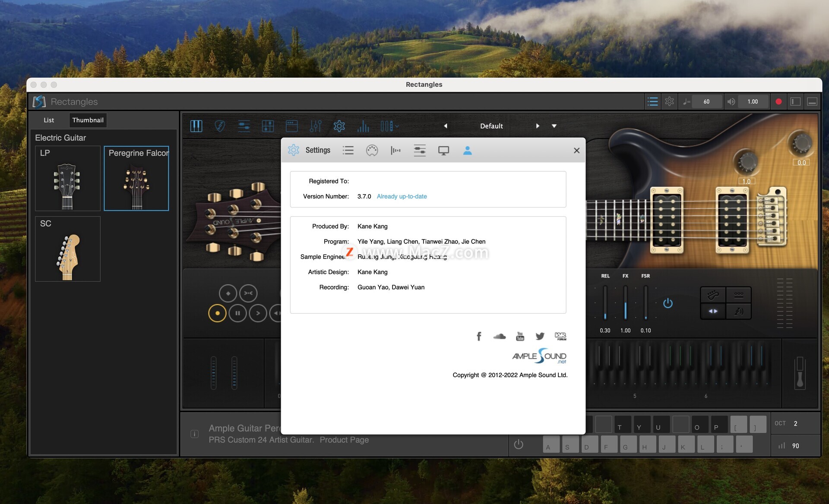Open Ample Sound Twitter page
Screen dimensions: 829x504
(540, 336)
